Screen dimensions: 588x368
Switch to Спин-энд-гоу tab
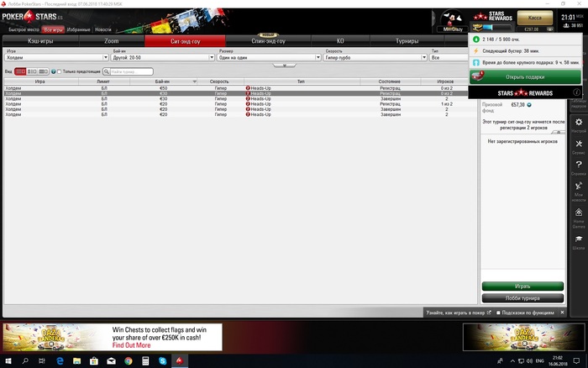[269, 41]
